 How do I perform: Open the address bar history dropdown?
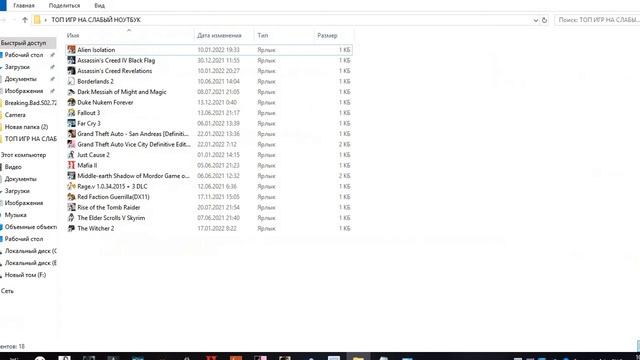point(536,20)
